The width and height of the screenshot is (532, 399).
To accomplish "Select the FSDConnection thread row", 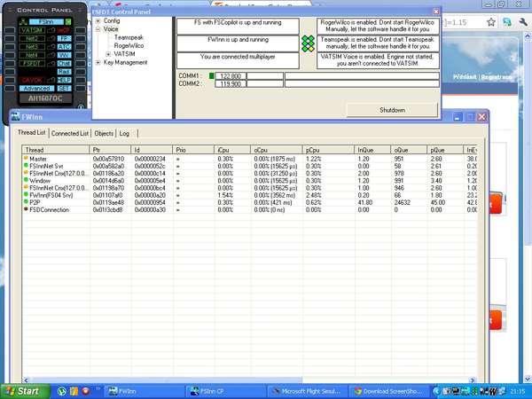I will point(249,209).
